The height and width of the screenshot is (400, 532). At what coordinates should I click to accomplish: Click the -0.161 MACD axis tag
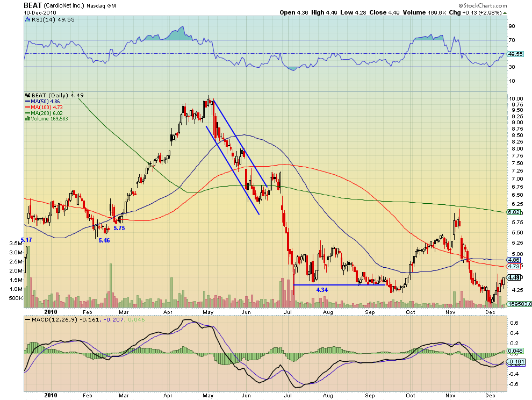[x=516, y=362]
